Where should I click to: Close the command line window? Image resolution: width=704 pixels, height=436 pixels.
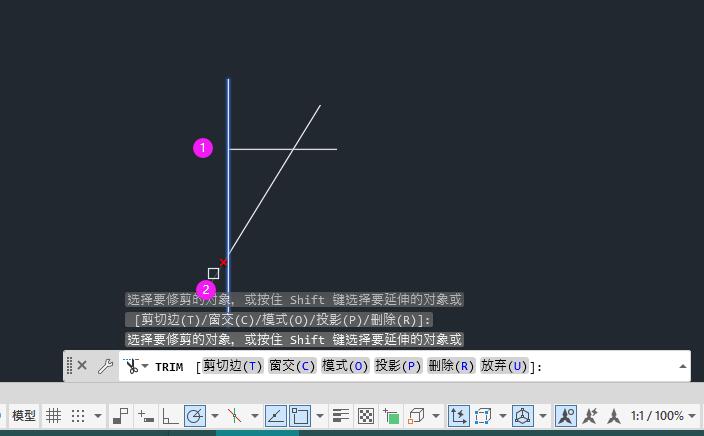click(82, 365)
